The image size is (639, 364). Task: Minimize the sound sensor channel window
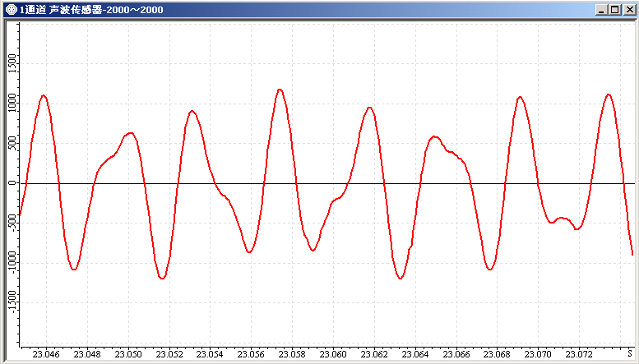[x=602, y=9]
